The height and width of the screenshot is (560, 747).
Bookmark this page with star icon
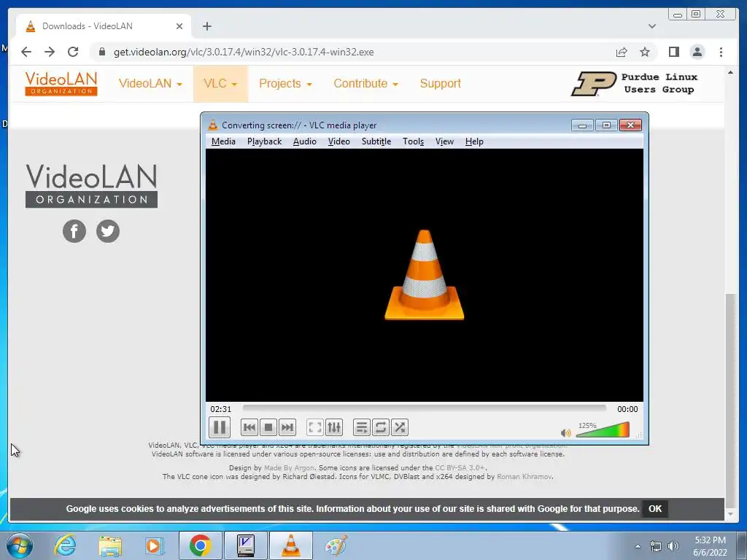[x=645, y=52]
